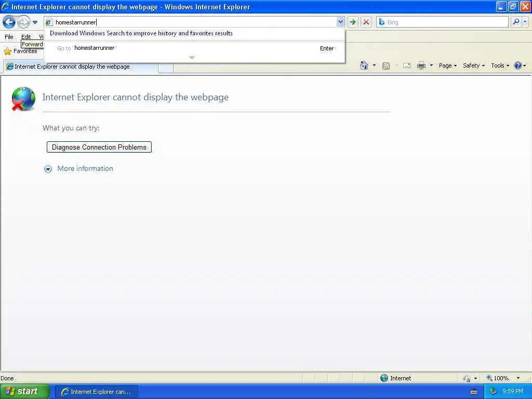Select the Go to 'homestarrunner' suggestion
The image size is (532, 399).
coord(194,48)
